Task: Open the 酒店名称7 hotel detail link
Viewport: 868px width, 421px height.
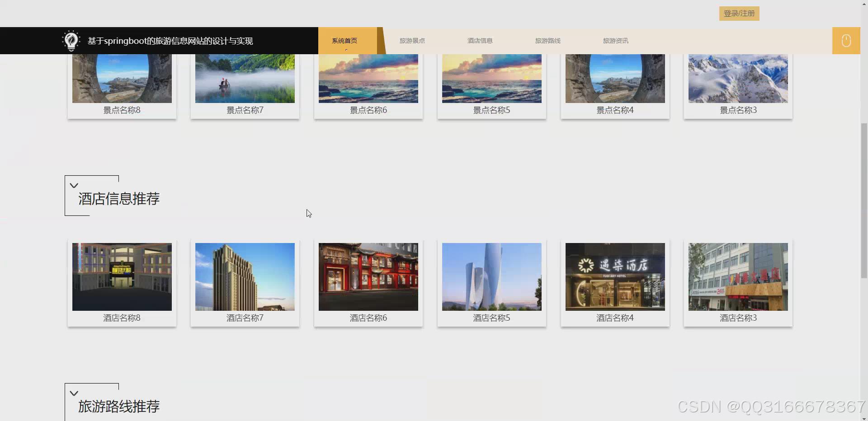Action: point(245,318)
